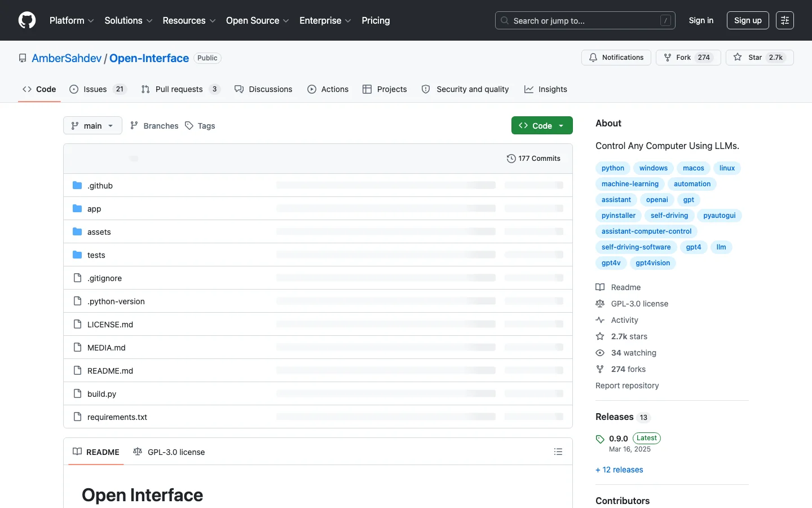
Task: Open the README outline list icon
Action: click(x=558, y=452)
